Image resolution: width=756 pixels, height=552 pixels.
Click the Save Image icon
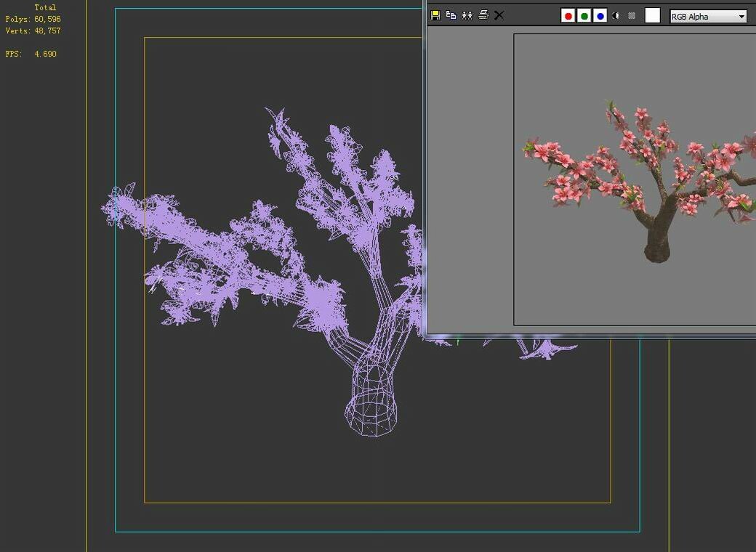coord(435,15)
